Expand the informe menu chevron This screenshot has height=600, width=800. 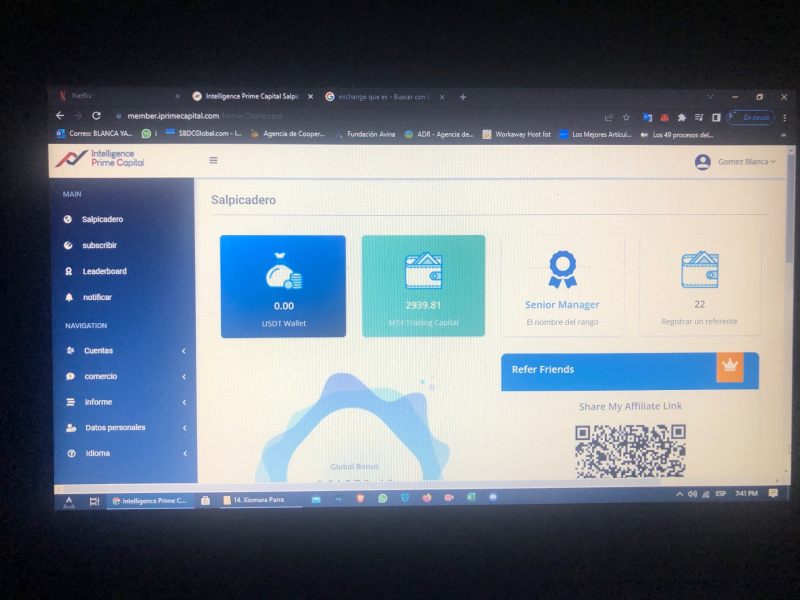coord(184,403)
